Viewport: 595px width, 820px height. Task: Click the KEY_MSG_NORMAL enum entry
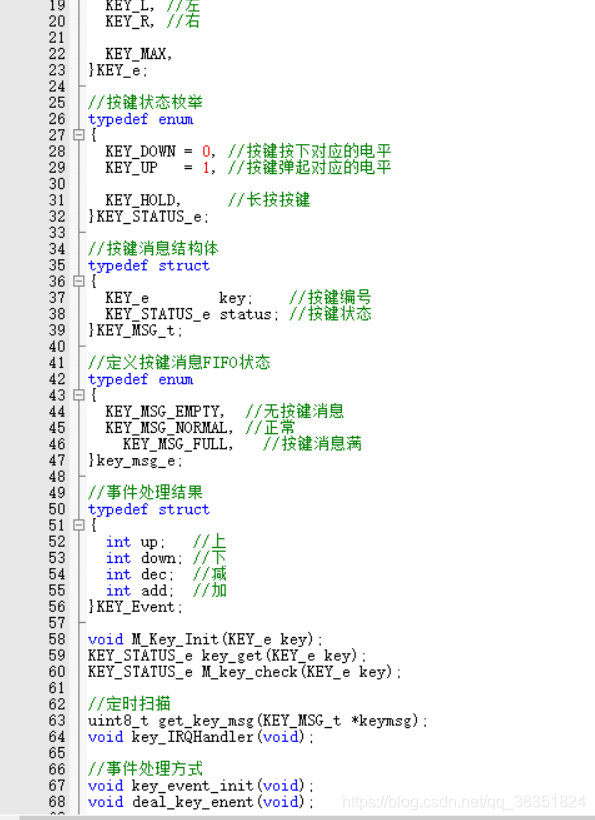click(170, 428)
